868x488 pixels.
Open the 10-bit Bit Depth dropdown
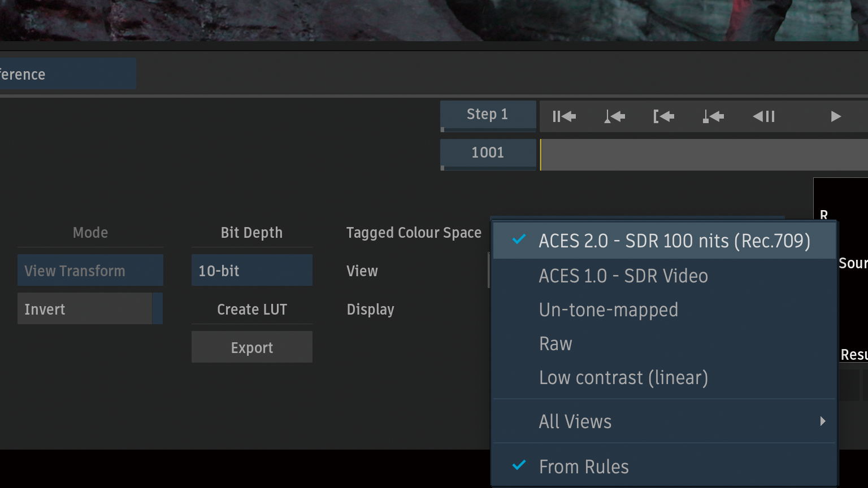coord(252,270)
